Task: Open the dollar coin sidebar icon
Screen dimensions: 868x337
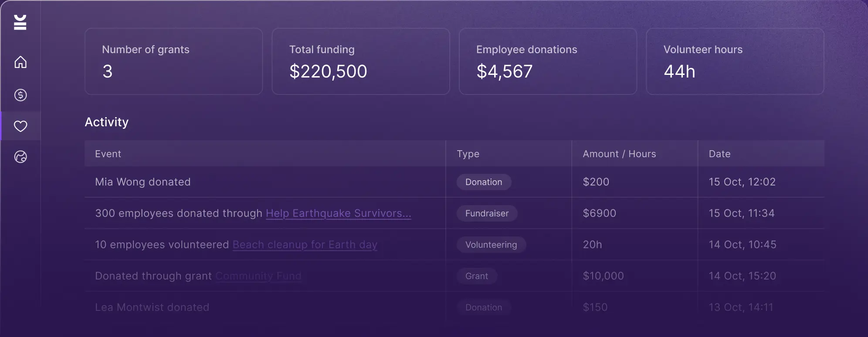Action: click(x=20, y=95)
